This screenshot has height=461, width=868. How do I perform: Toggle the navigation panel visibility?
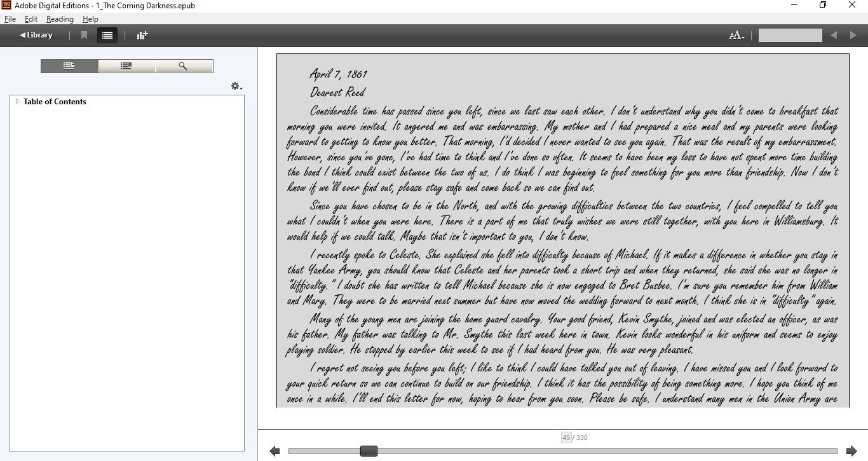[x=107, y=36]
